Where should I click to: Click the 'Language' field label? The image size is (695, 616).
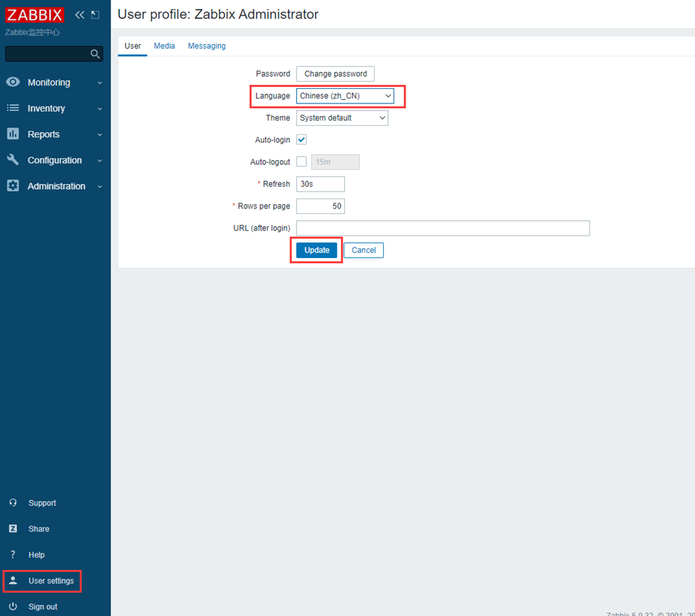click(x=273, y=96)
